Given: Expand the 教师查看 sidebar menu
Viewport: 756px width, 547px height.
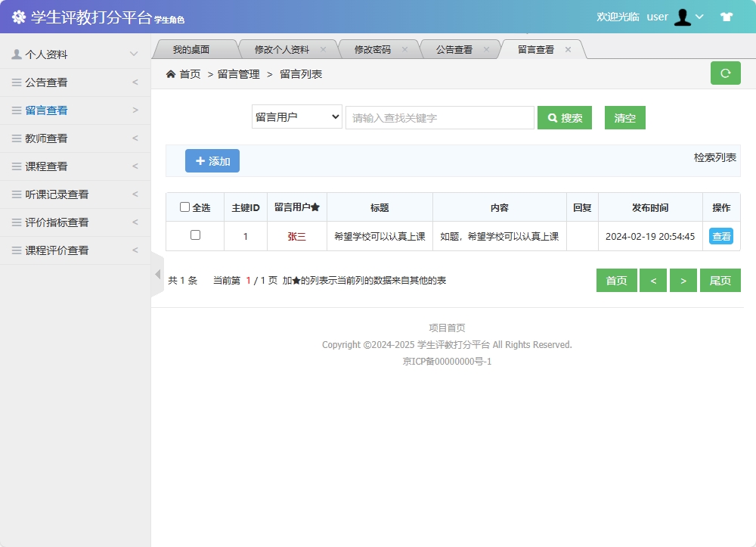Looking at the screenshot, I should coord(45,138).
